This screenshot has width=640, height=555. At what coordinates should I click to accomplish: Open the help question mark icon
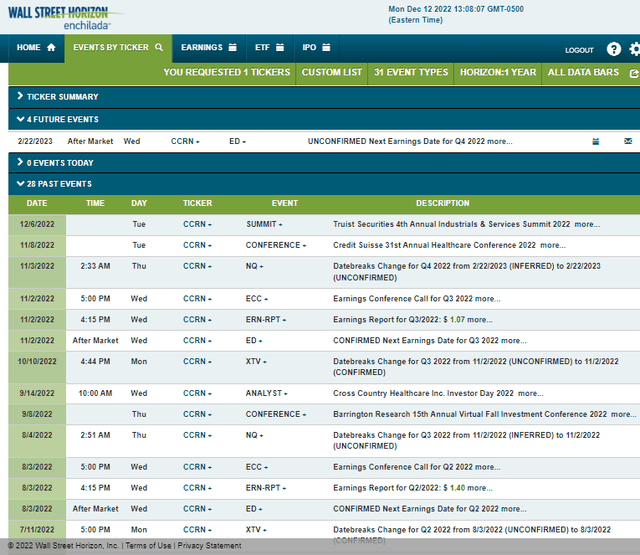(613, 49)
